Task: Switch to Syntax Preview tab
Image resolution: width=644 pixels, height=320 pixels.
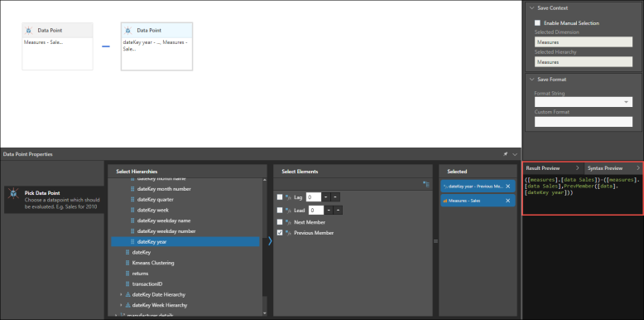Action: [x=605, y=168]
